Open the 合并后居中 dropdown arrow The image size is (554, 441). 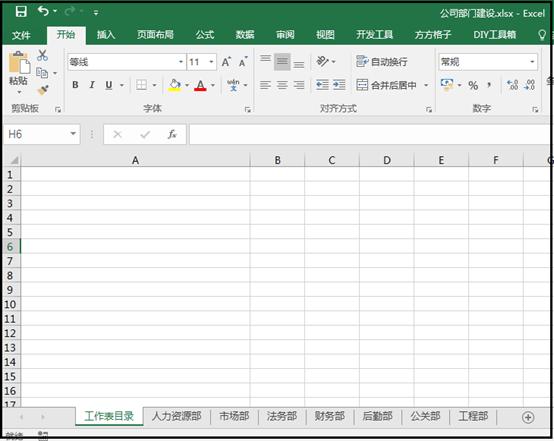click(426, 85)
